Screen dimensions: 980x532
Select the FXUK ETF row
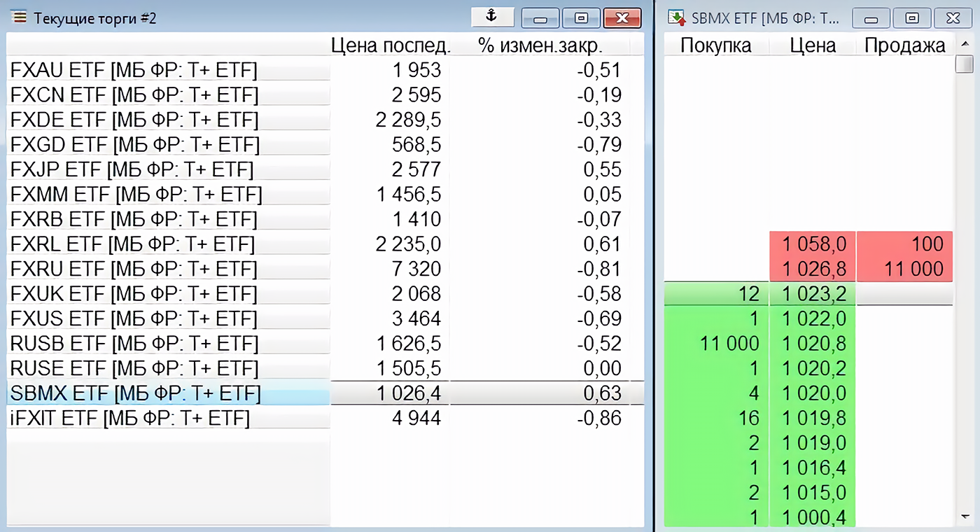[325, 294]
